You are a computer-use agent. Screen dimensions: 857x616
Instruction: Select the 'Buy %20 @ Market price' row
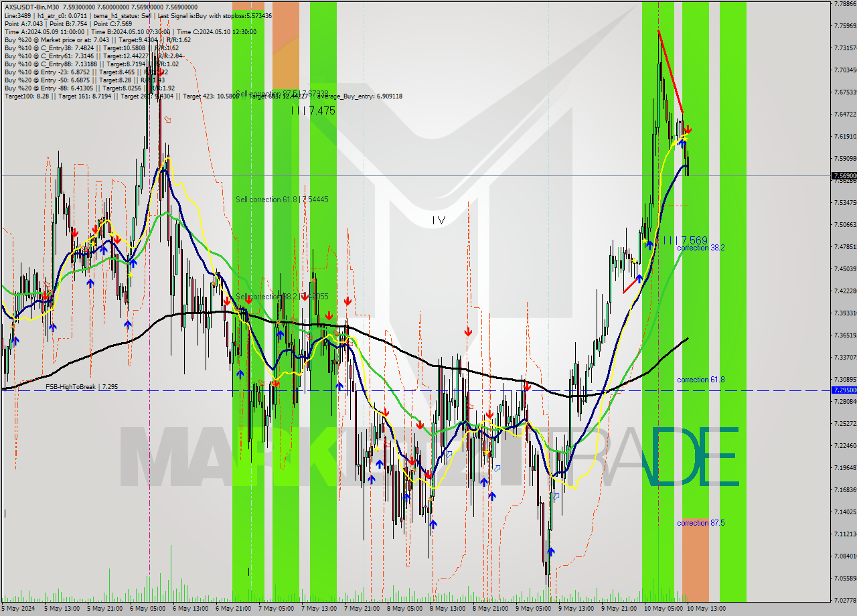98,40
